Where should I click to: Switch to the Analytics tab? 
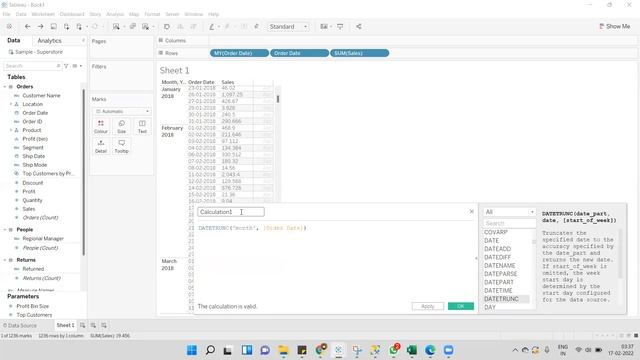pyautogui.click(x=49, y=40)
